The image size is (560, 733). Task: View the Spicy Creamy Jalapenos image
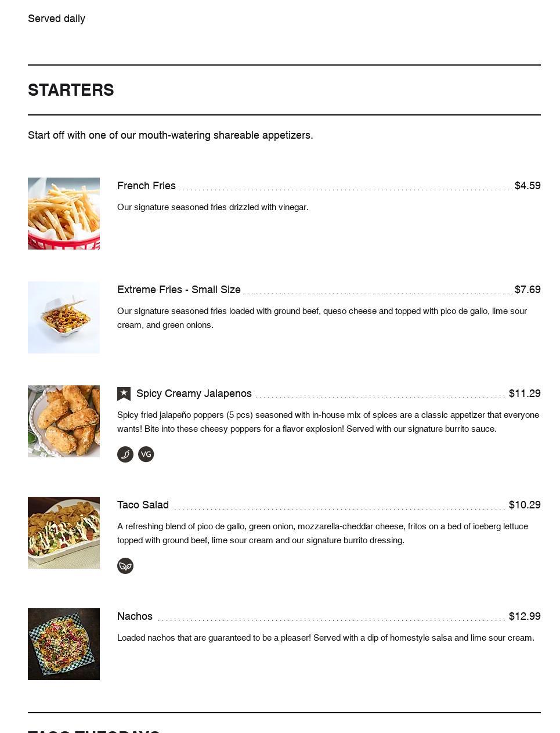coord(64,421)
